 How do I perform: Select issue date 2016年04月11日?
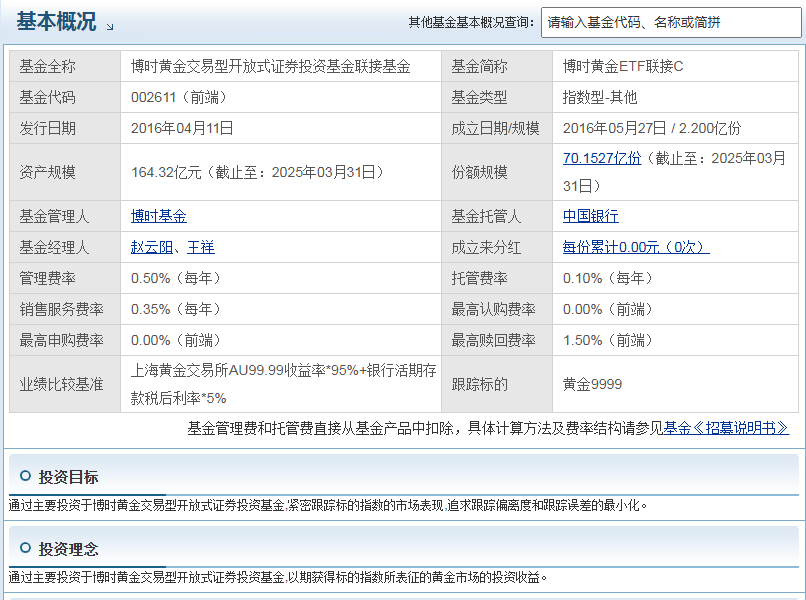tap(182, 128)
